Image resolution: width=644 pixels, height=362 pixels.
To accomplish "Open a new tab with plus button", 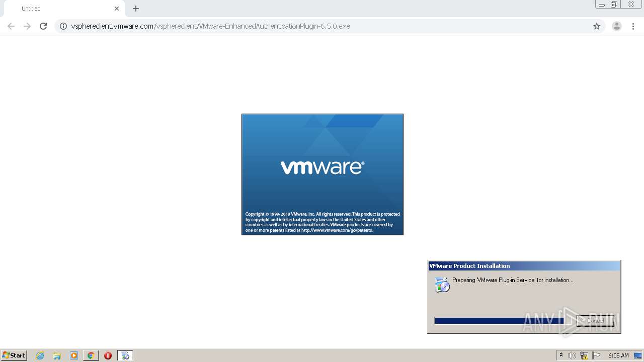I will (x=136, y=9).
